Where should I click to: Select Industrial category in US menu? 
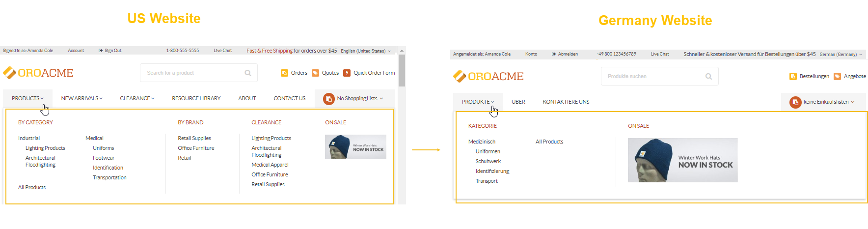29,138
